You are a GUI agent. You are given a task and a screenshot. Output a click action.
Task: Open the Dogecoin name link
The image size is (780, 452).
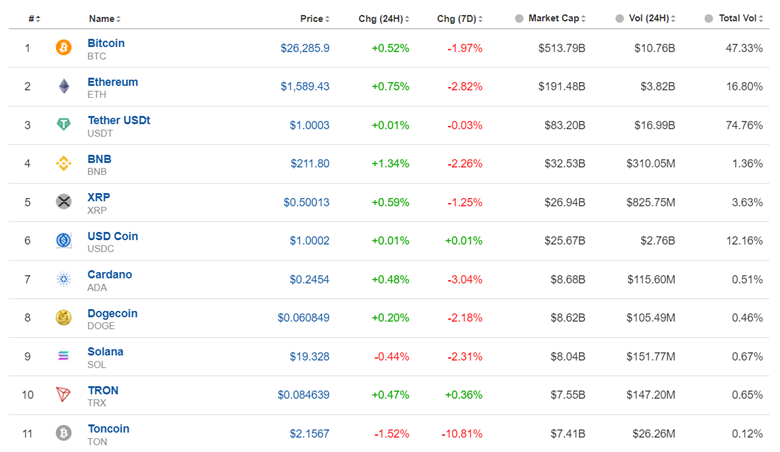[x=112, y=313]
